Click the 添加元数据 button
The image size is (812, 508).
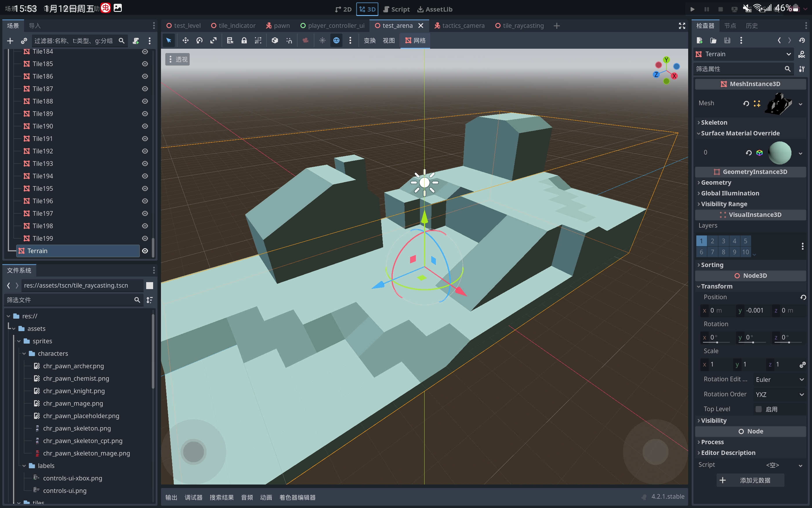point(750,480)
